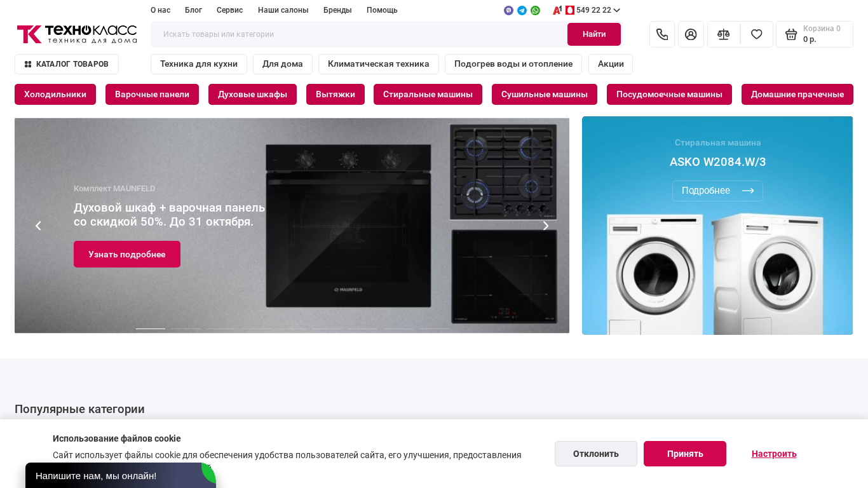This screenshot has width=868, height=488.
Task: Expand Подогрев воды и отопление category
Action: [513, 64]
